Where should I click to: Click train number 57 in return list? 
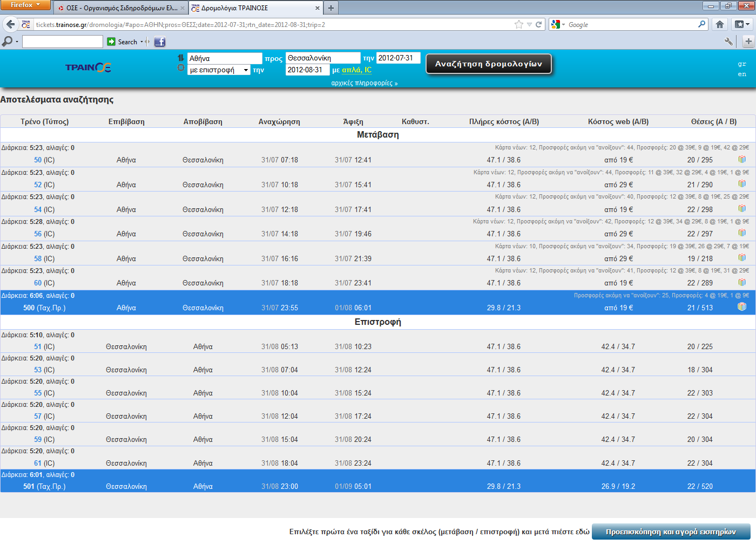tap(38, 416)
